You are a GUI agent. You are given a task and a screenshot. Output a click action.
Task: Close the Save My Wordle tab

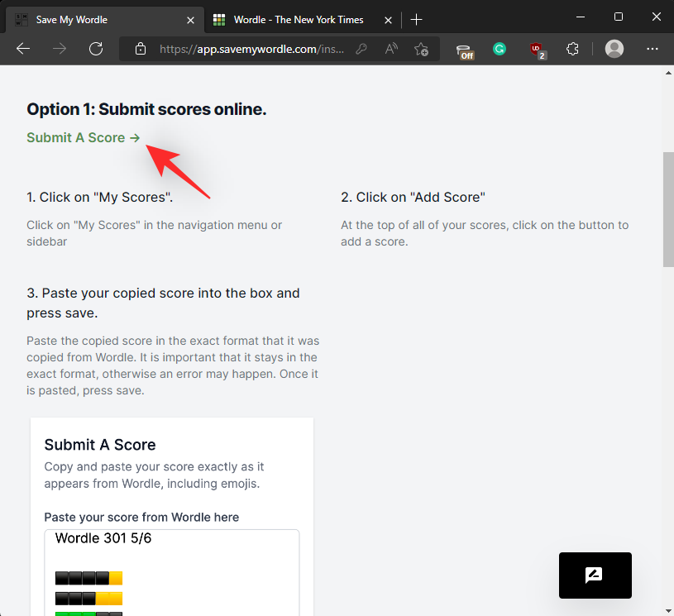(191, 19)
